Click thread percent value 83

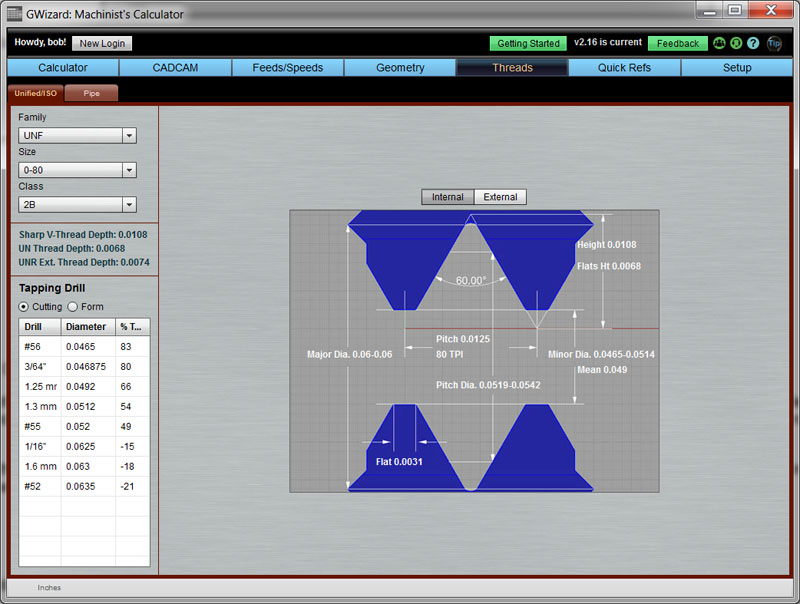pos(126,346)
